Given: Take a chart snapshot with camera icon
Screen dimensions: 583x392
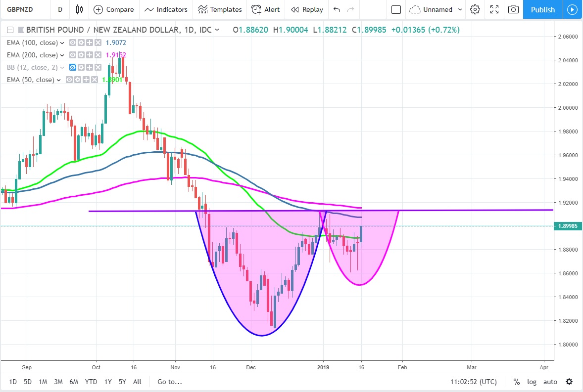Looking at the screenshot, I should (514, 9).
